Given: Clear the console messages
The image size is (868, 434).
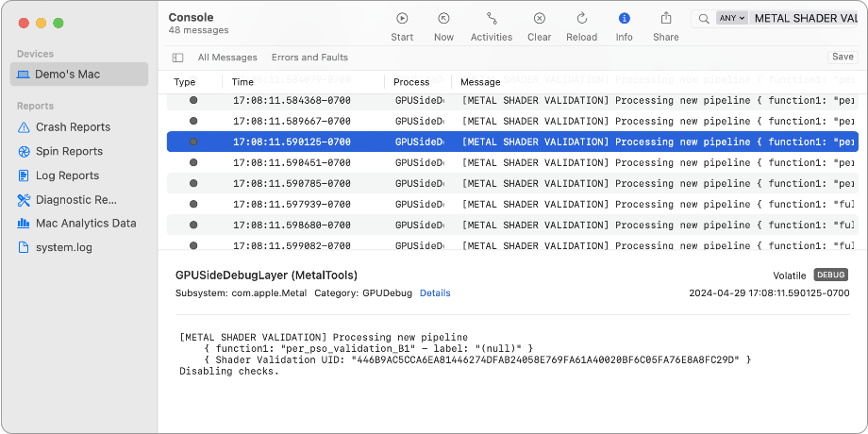Looking at the screenshot, I should [x=539, y=19].
